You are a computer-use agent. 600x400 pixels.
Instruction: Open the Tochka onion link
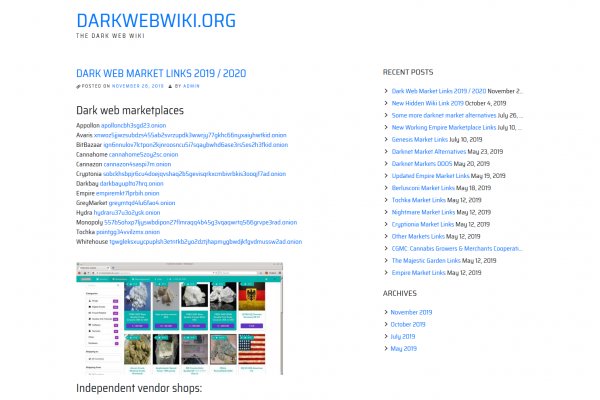[128, 232]
